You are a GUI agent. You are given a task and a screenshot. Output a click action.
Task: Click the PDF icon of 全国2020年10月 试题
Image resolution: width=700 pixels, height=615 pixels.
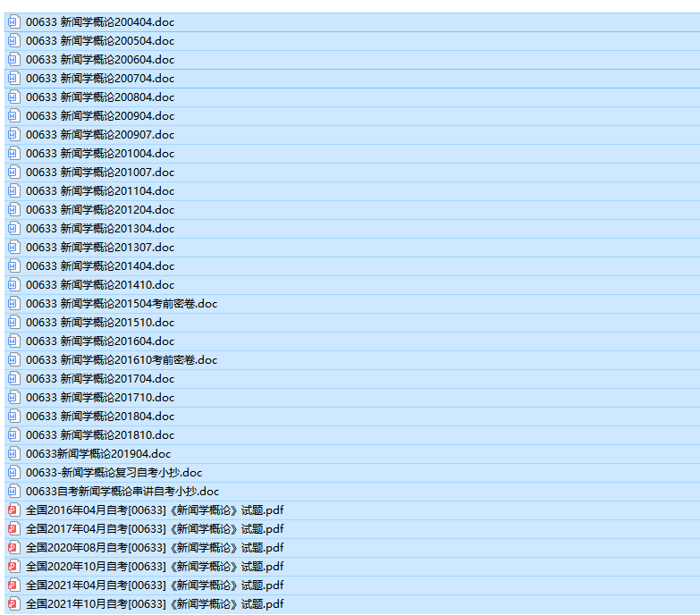coord(13,566)
